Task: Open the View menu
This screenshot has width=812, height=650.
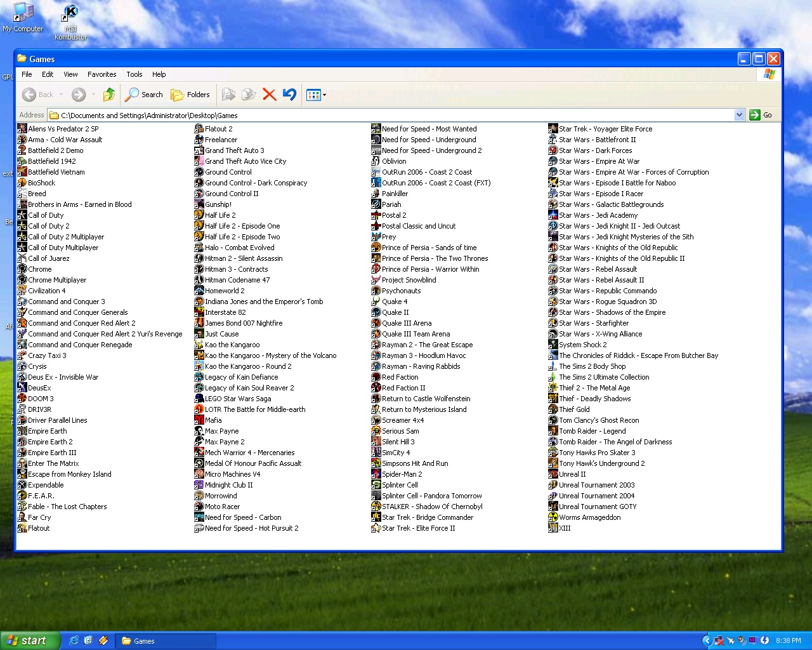Action: 70,74
